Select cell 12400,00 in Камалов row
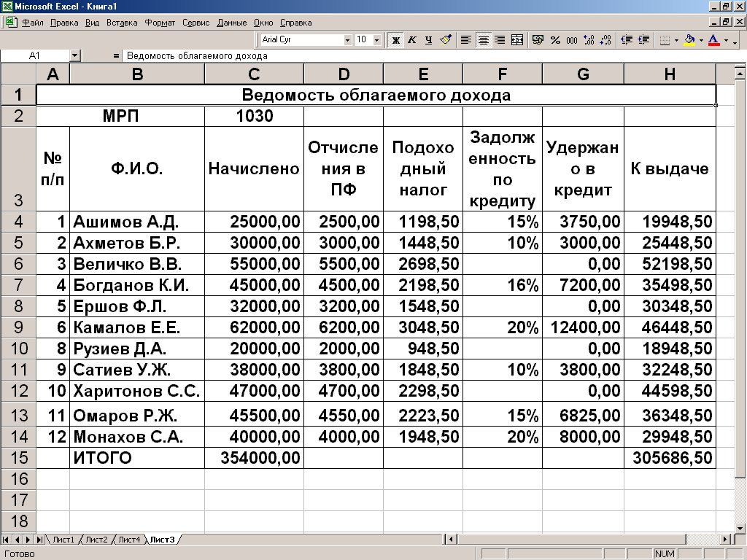 [583, 327]
